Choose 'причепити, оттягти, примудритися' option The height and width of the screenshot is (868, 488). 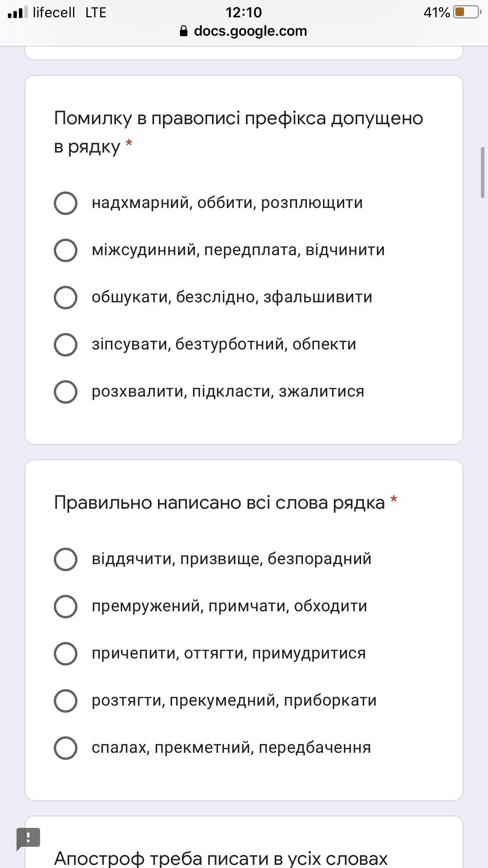[x=66, y=654]
